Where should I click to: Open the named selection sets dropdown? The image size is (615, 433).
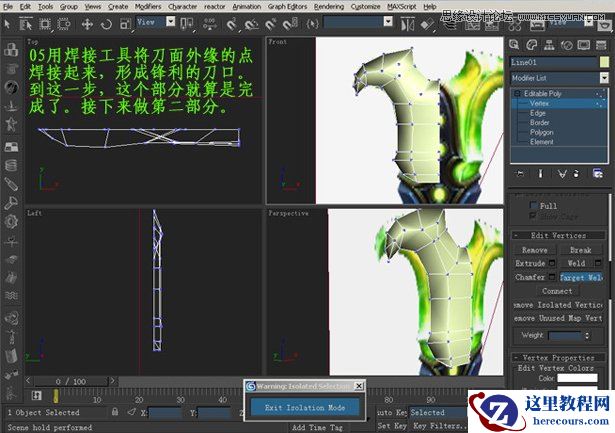tap(388, 21)
